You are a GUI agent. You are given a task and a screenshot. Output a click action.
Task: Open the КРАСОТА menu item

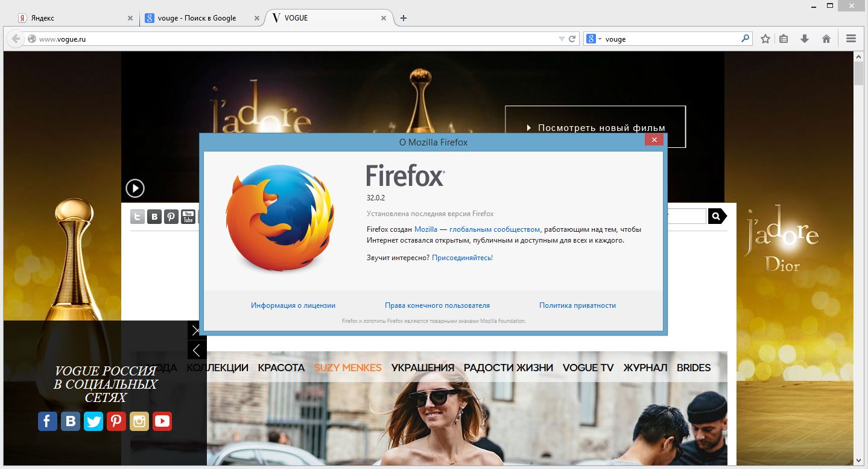pyautogui.click(x=281, y=368)
